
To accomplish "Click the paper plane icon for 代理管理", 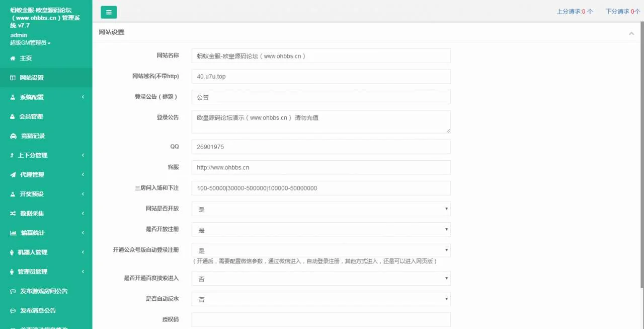I will (13, 175).
